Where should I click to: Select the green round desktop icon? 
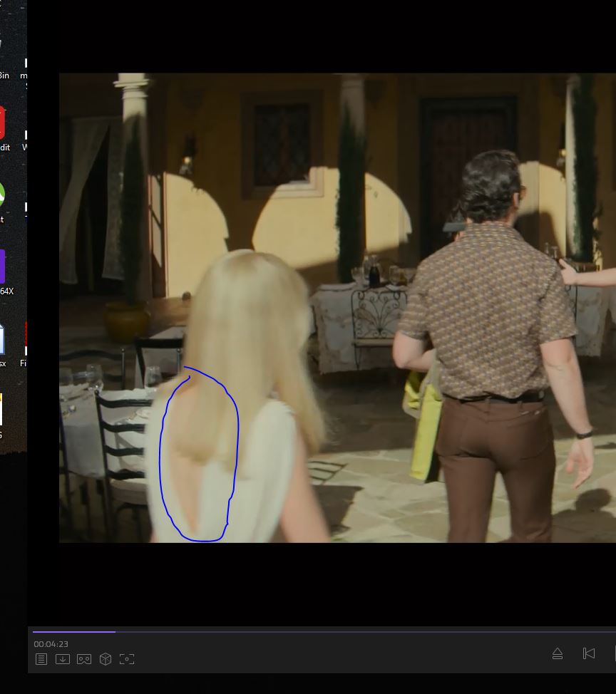pyautogui.click(x=3, y=196)
